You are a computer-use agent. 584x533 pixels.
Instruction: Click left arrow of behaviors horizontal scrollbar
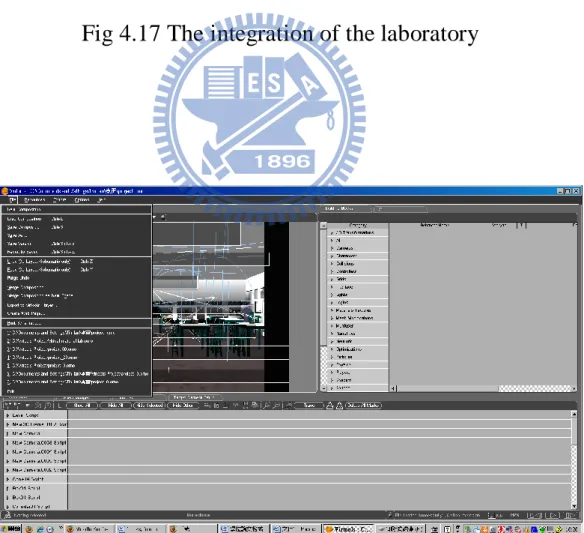(x=393, y=388)
